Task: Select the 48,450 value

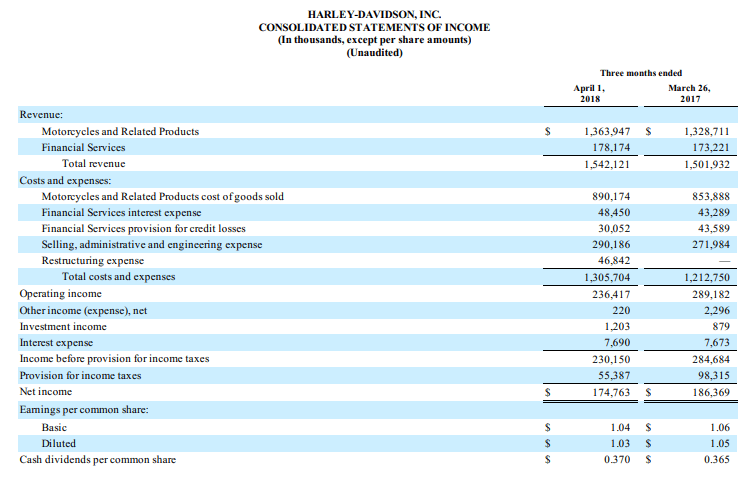Action: 614,212
